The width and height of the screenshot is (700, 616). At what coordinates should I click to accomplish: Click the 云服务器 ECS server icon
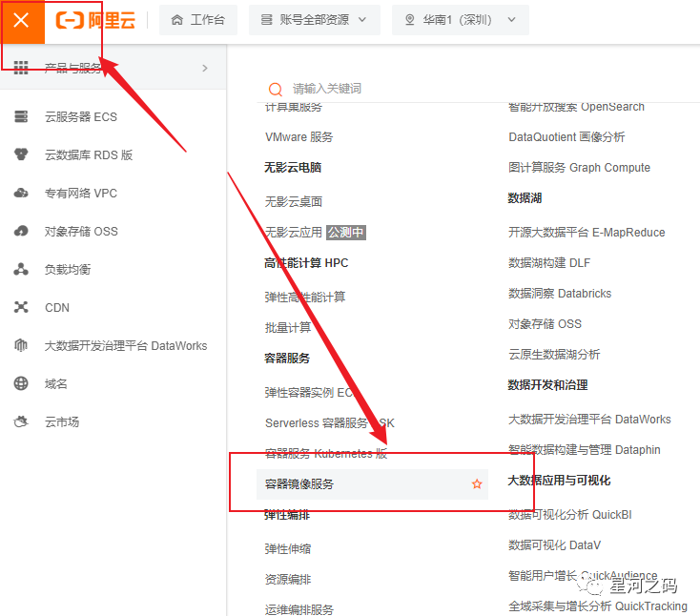(21, 116)
